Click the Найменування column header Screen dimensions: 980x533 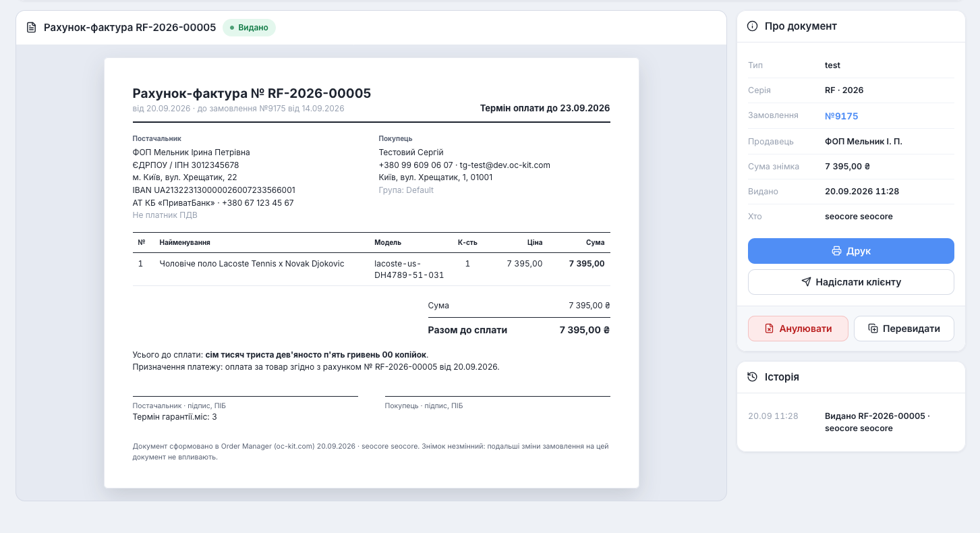click(185, 242)
